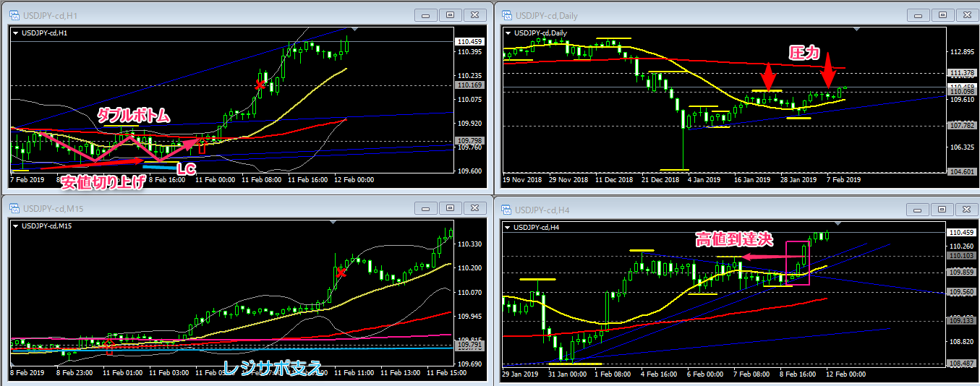The height and width of the screenshot is (386, 980).
Task: Click the Daily window's chart icon in title bar
Action: 507,14
